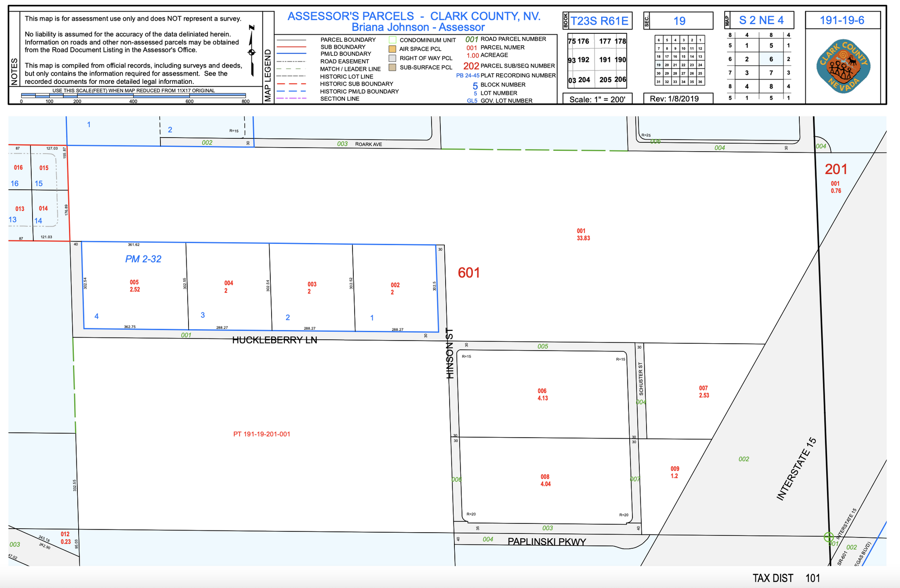
Task: Click parcel "003" in lot 2
Action: (x=312, y=288)
